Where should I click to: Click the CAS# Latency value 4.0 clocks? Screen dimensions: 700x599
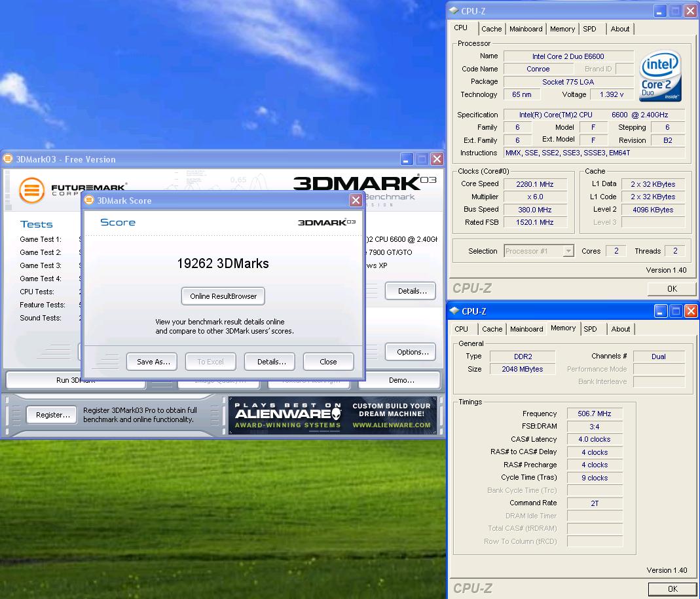(594, 439)
